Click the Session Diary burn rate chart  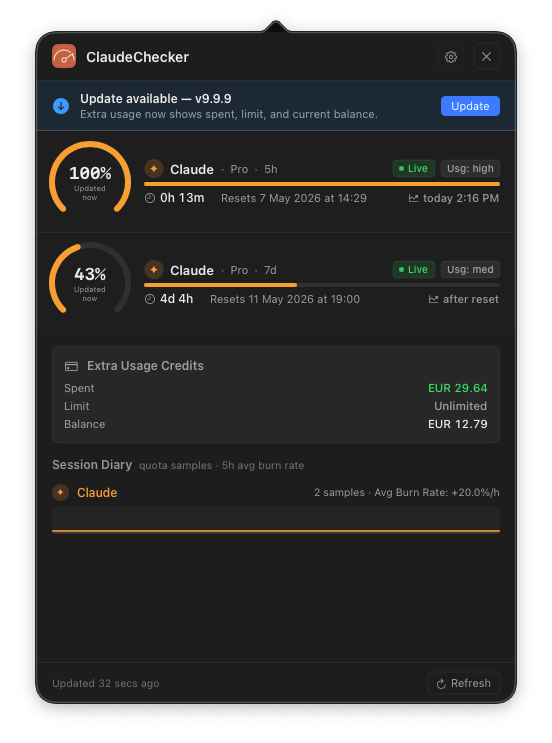coord(276,519)
